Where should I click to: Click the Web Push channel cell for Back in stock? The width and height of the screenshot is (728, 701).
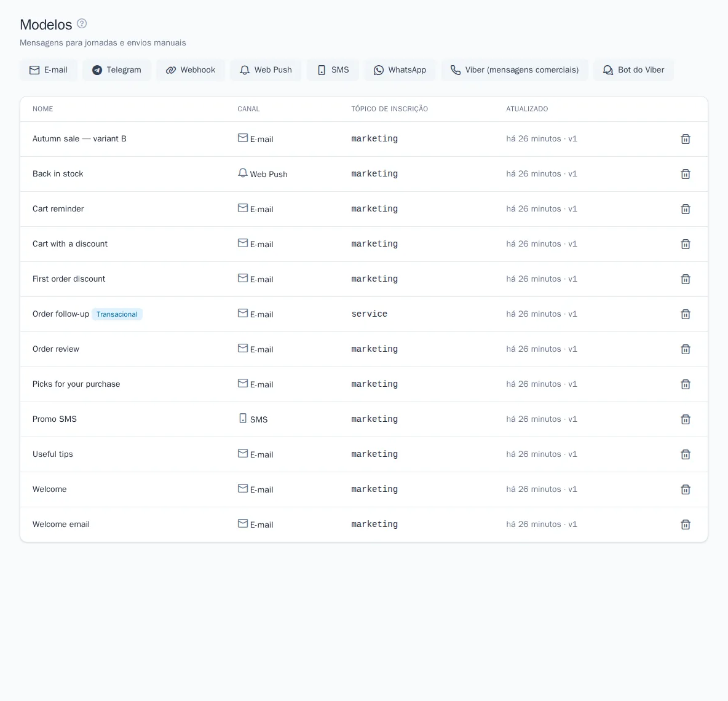click(x=263, y=173)
